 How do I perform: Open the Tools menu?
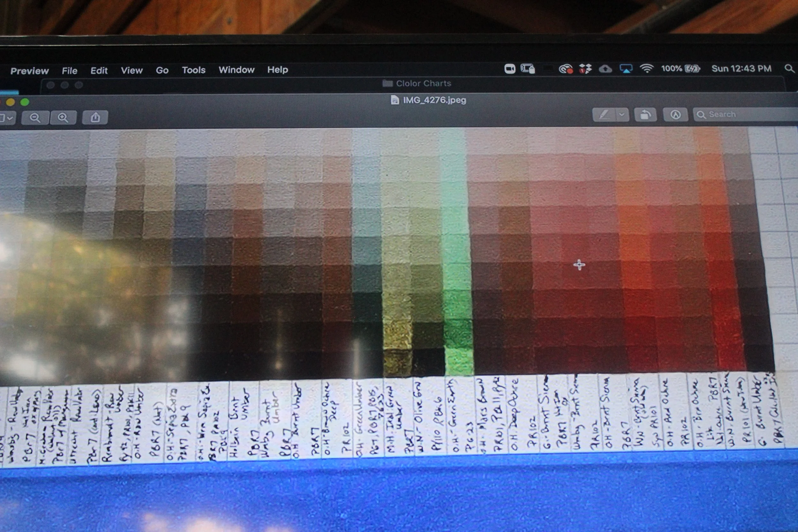[x=193, y=70]
